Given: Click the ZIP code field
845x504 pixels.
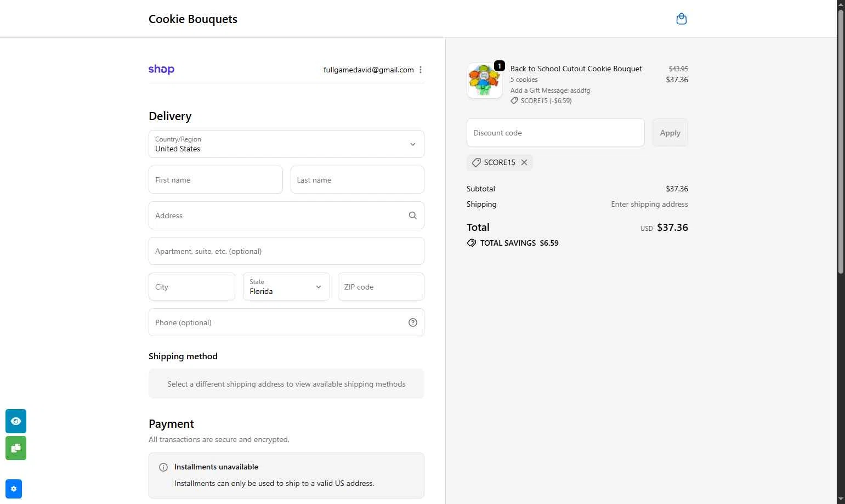Looking at the screenshot, I should point(381,286).
